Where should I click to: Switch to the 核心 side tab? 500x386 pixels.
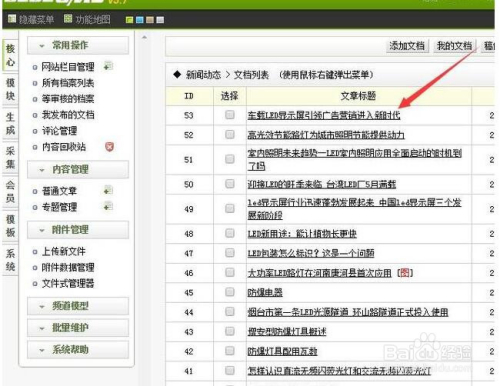(x=10, y=55)
